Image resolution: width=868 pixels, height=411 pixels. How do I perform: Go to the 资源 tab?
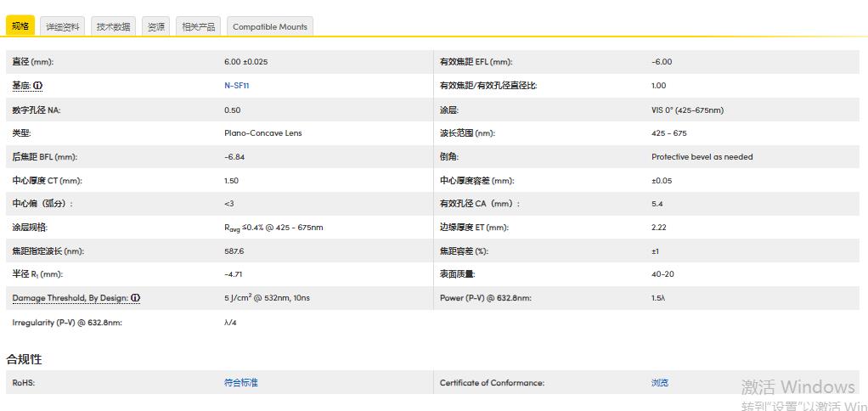pyautogui.click(x=156, y=26)
